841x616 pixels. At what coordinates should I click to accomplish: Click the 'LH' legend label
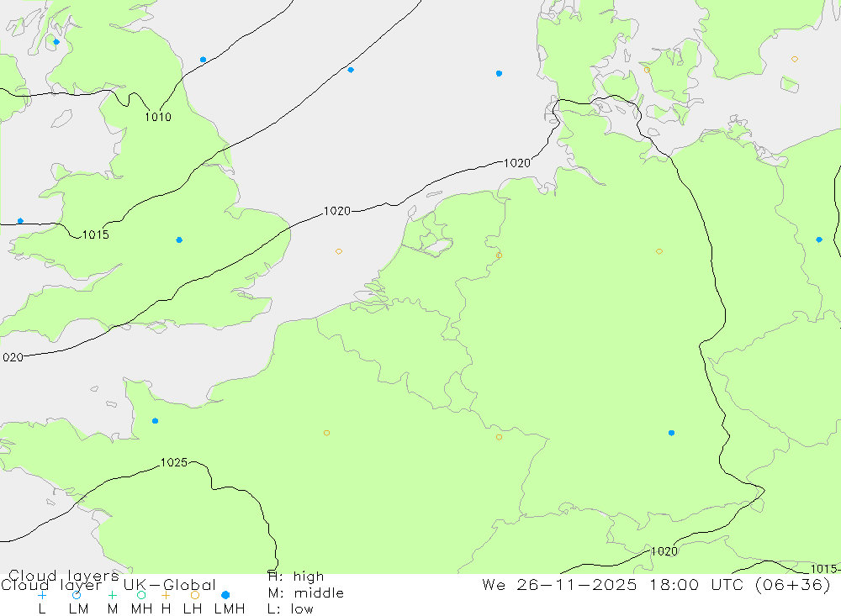tap(193, 609)
